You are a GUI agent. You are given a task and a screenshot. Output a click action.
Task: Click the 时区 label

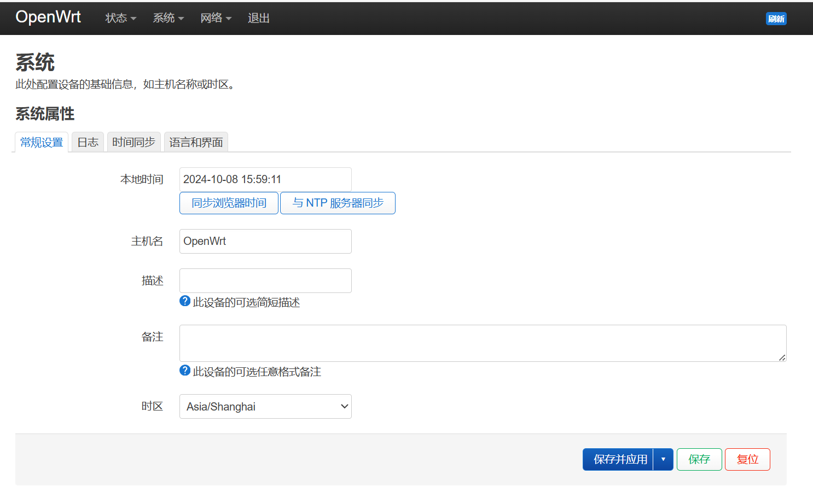(x=152, y=406)
